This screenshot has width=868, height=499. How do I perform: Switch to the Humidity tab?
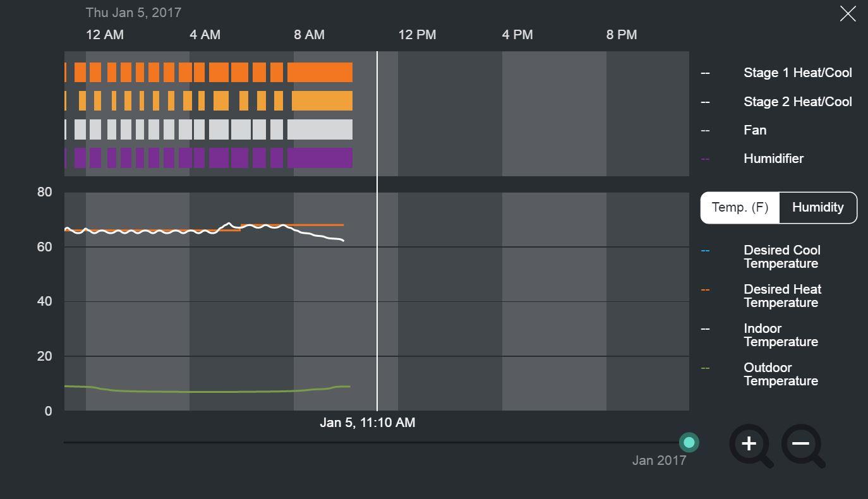817,207
